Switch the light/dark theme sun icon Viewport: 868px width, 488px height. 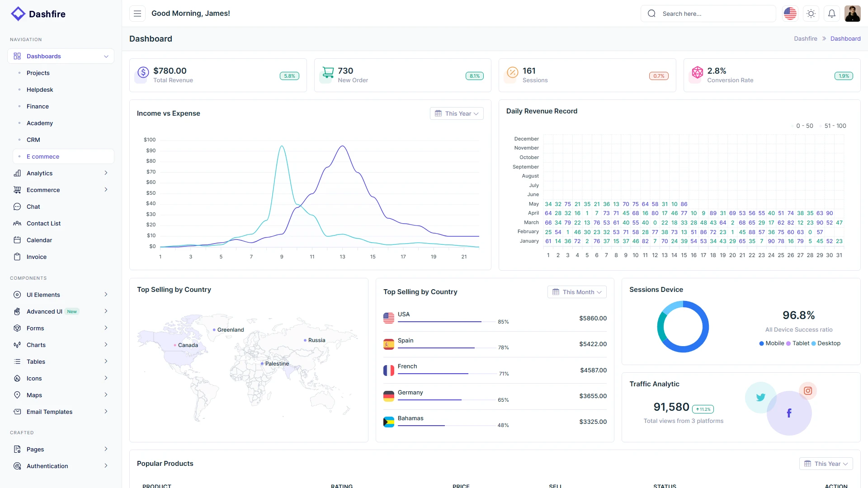(811, 14)
